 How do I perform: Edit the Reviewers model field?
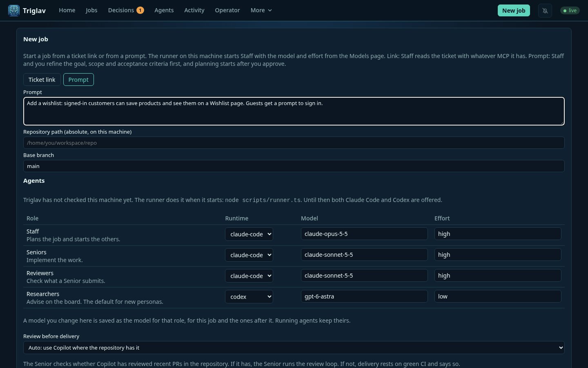(x=364, y=276)
